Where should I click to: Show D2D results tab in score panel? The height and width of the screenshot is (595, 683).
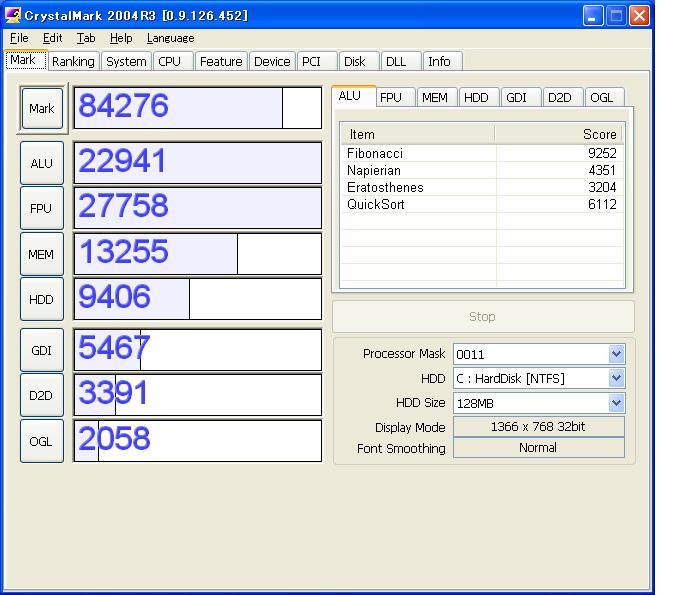coord(562,97)
